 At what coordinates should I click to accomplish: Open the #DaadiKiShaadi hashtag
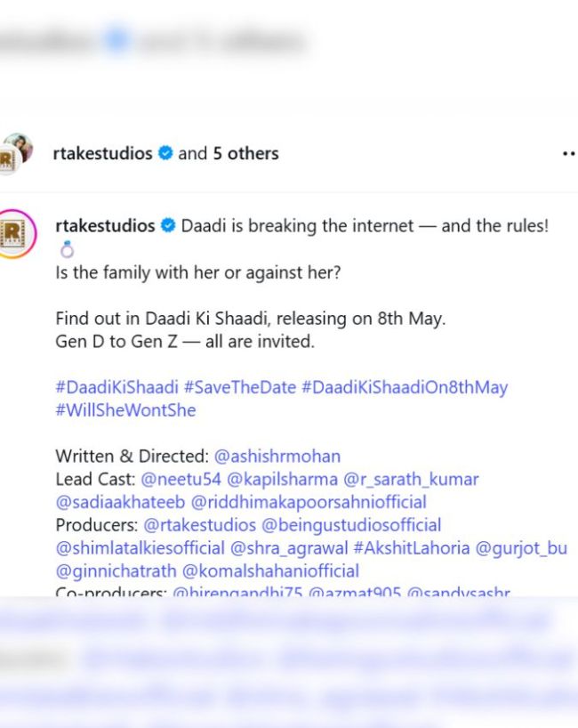pyautogui.click(x=117, y=387)
